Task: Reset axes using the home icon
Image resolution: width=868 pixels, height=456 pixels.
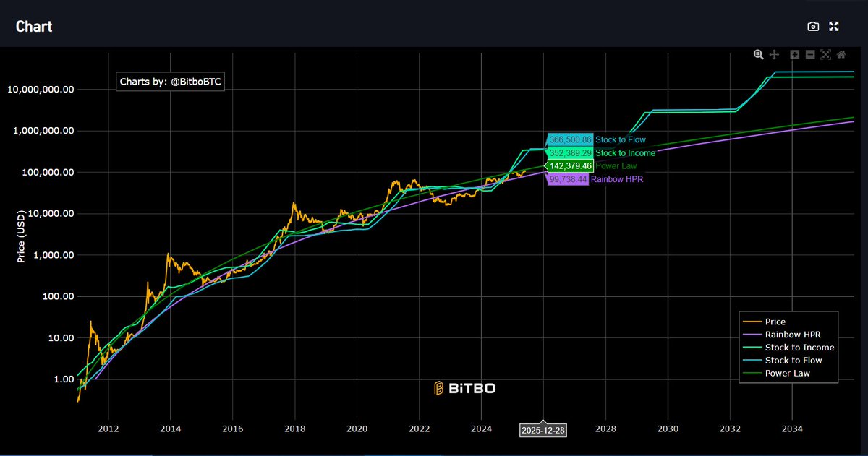Action: pyautogui.click(x=841, y=54)
